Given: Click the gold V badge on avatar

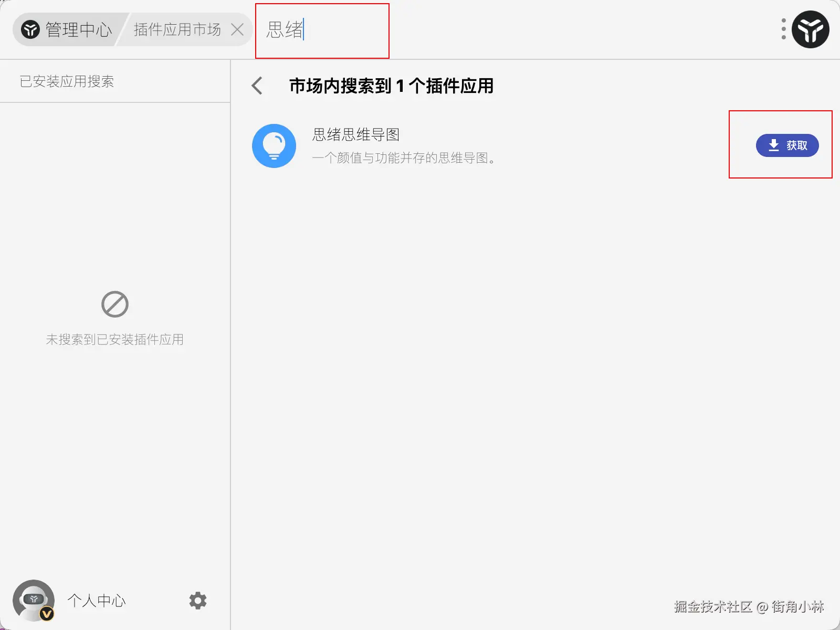Looking at the screenshot, I should [47, 613].
